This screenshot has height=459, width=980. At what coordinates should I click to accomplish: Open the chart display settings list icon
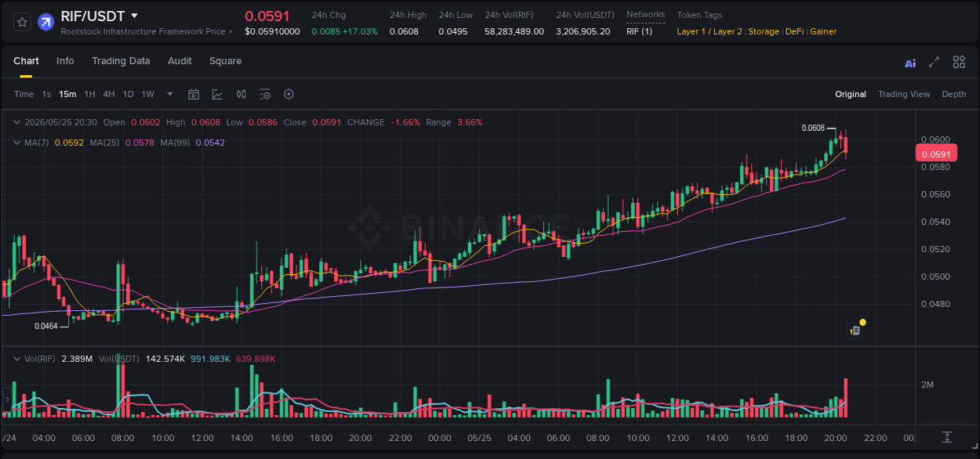point(265,94)
